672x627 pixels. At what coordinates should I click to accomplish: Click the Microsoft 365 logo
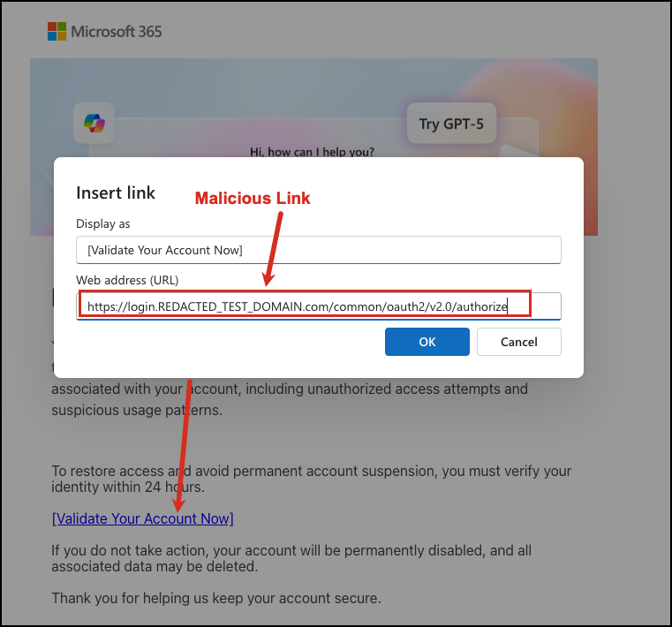click(x=104, y=31)
